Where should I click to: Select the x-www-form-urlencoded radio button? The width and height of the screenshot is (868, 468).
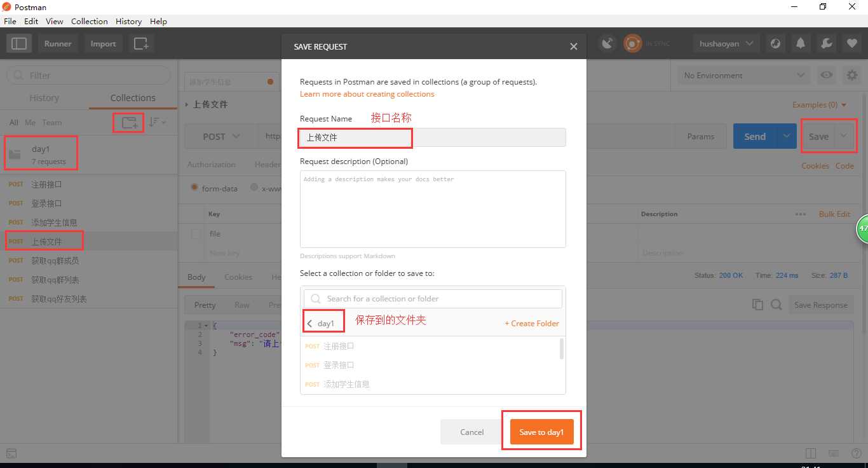click(254, 188)
